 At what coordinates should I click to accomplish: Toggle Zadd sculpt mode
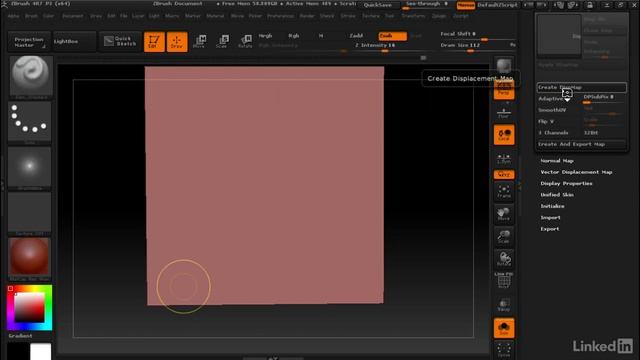tap(356, 36)
